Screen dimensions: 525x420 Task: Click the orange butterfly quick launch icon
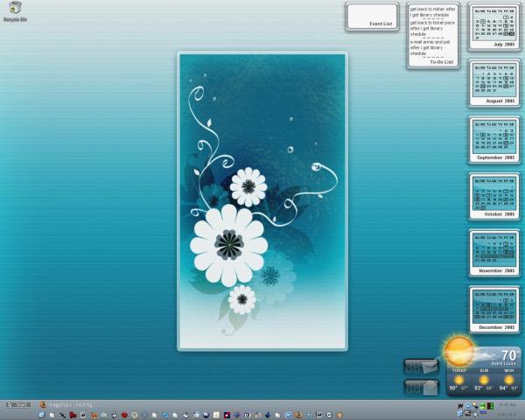tap(94, 415)
